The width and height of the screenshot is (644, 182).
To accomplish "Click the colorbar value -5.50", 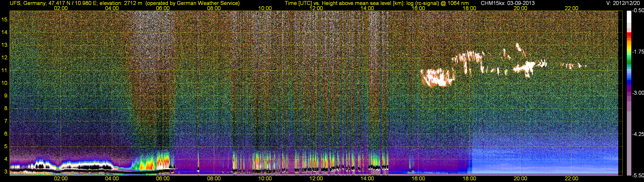I will pos(638,175).
